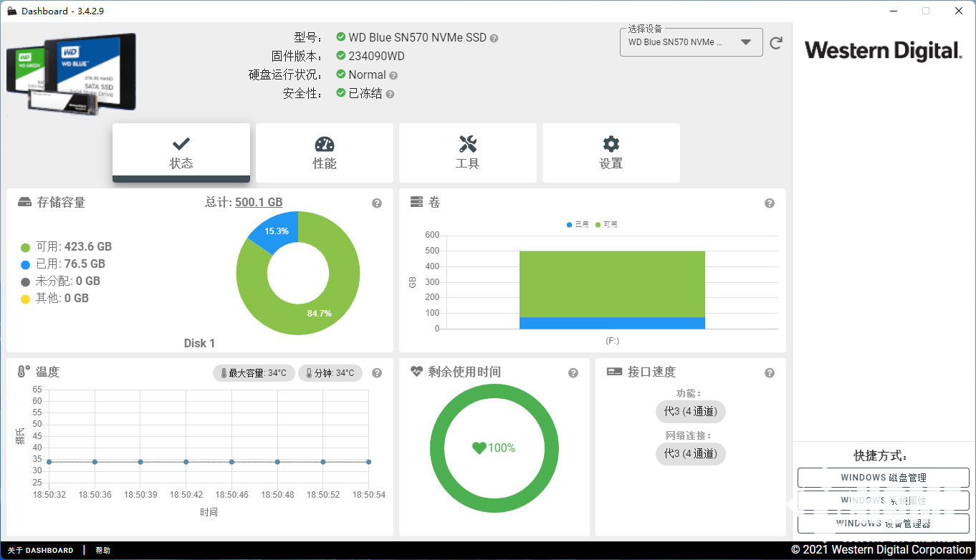Select the temperature data point at 18:50:42
This screenshot has height=560, width=976.
(186, 462)
